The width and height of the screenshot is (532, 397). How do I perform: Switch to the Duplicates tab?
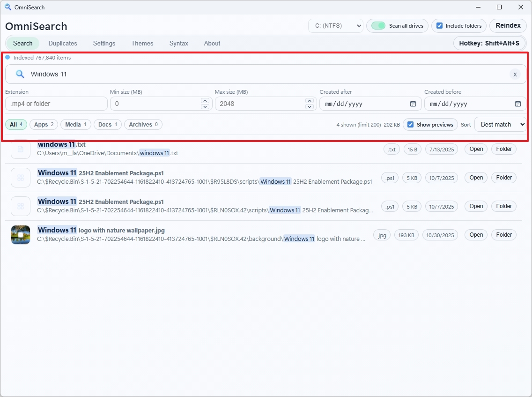point(63,43)
